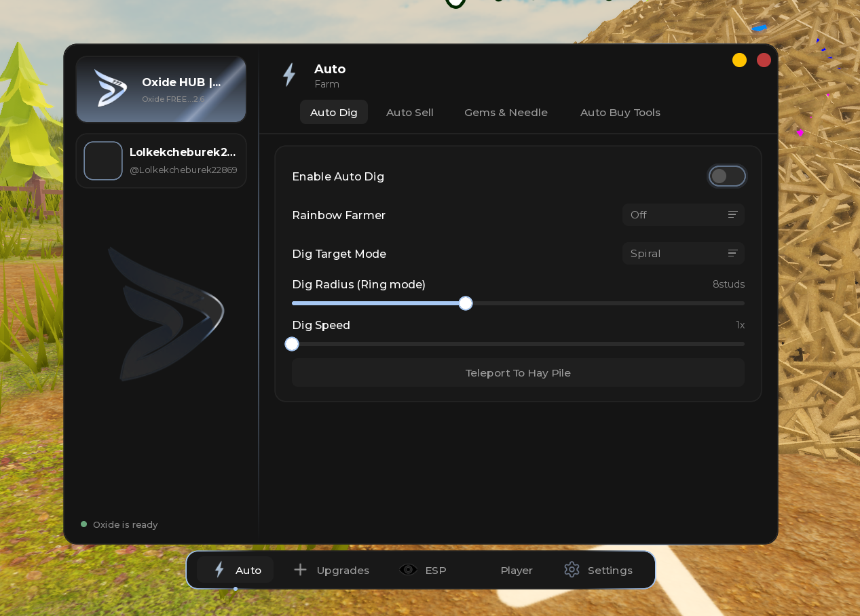Open the Player section in bottom bar
The height and width of the screenshot is (616, 860).
click(x=517, y=571)
